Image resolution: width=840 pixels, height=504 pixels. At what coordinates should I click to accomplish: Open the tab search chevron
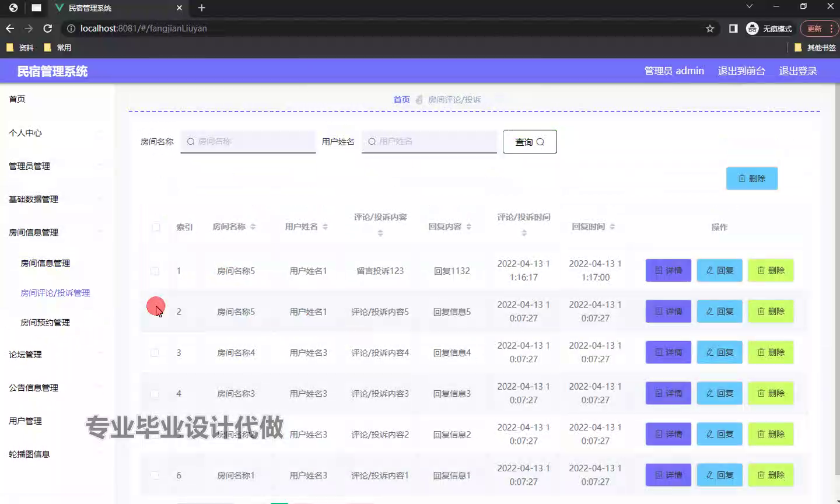750,6
